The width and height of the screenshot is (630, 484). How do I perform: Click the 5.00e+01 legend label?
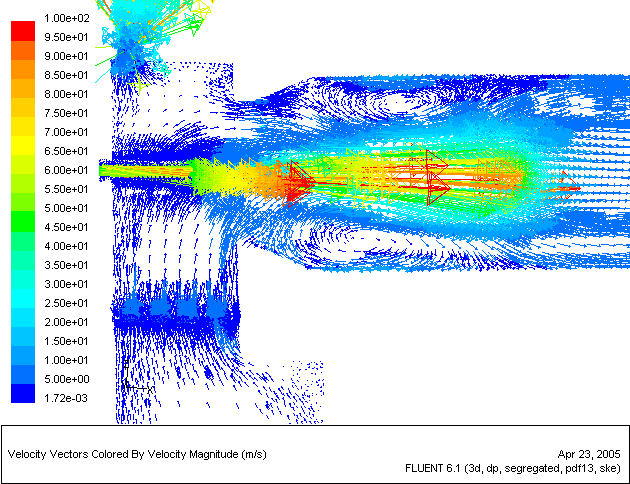click(66, 208)
